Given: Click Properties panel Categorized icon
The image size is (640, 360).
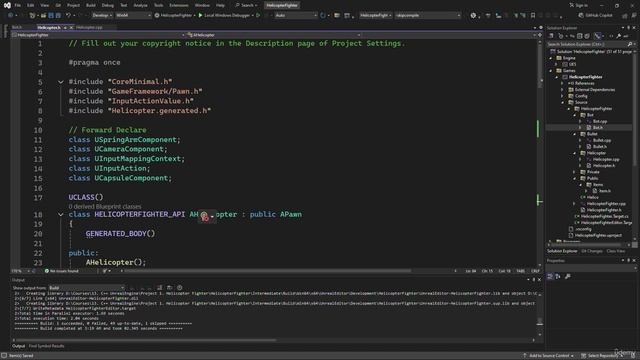Looking at the screenshot, I should tap(550, 277).
